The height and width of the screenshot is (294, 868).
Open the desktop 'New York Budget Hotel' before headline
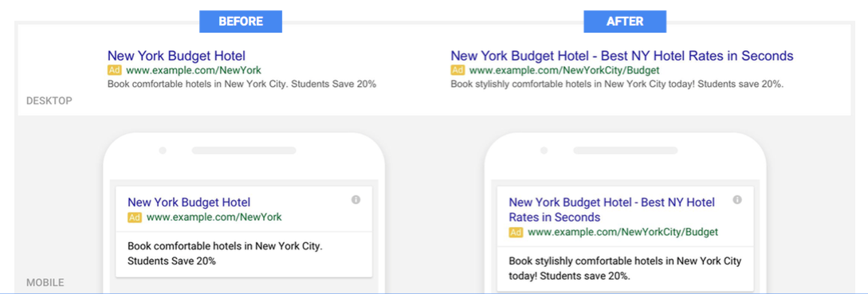(x=177, y=56)
